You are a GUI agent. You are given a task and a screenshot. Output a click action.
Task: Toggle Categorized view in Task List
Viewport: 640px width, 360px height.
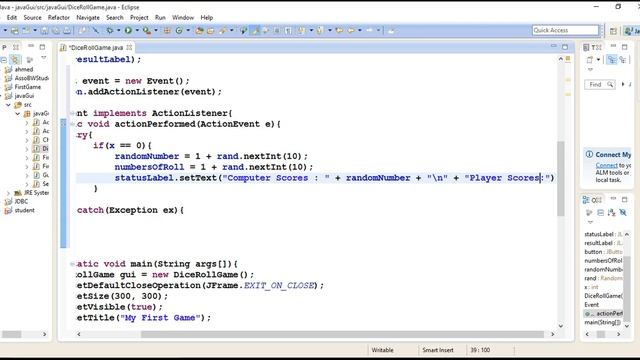coord(611,60)
